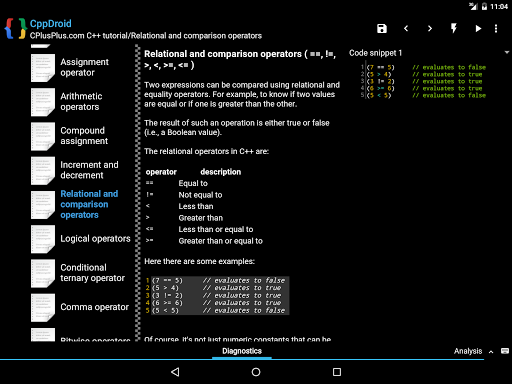Click the Comma operator document icon
The width and height of the screenshot is (512, 384).
tap(43, 307)
